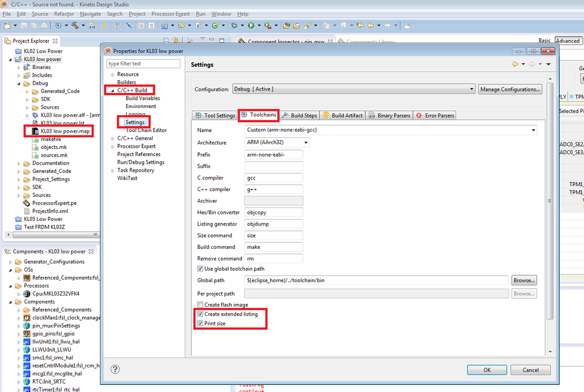Enable Create flash image checkbox

201,304
